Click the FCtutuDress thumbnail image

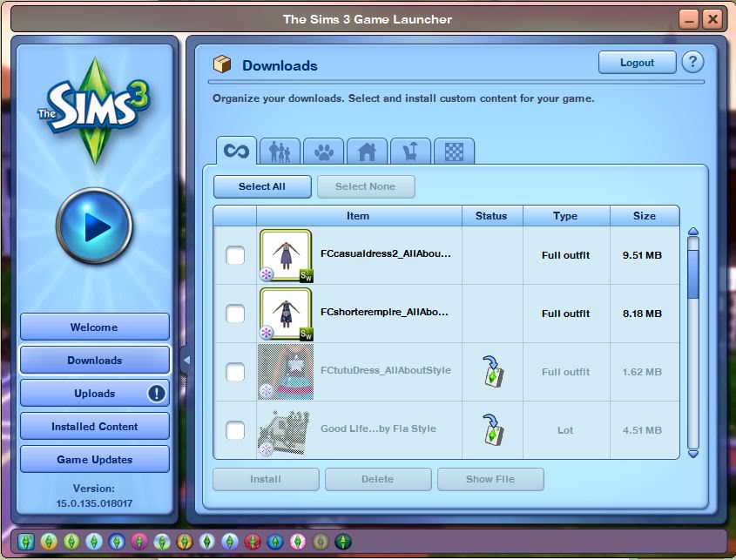coord(284,372)
